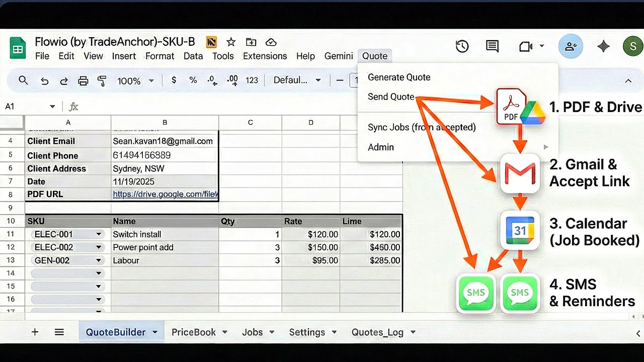Select the Client Phone number cell
644x362 pixels.
pyautogui.click(x=165, y=155)
